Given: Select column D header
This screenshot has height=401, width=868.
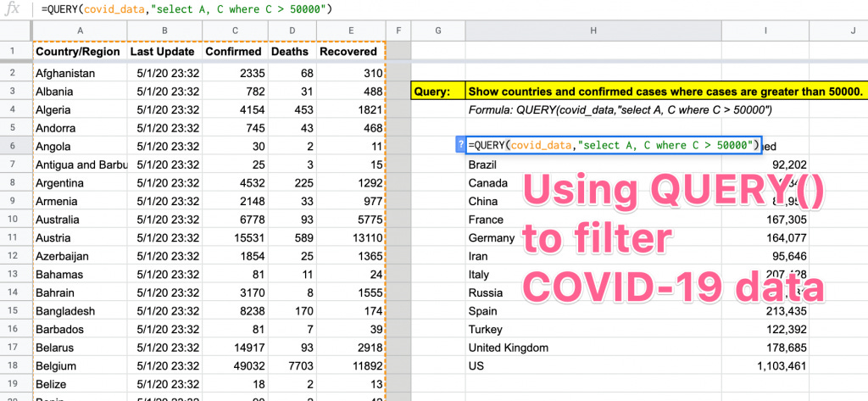Looking at the screenshot, I should (292, 31).
